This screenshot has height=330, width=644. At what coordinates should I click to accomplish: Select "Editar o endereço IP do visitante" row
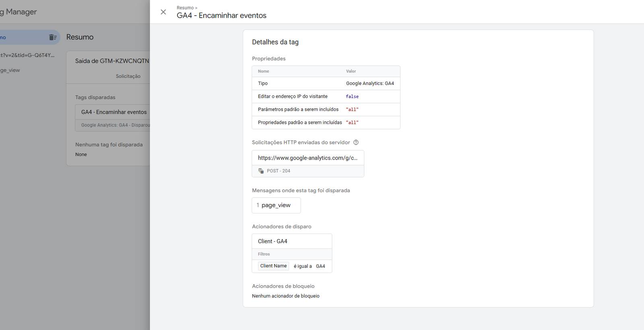(326, 96)
